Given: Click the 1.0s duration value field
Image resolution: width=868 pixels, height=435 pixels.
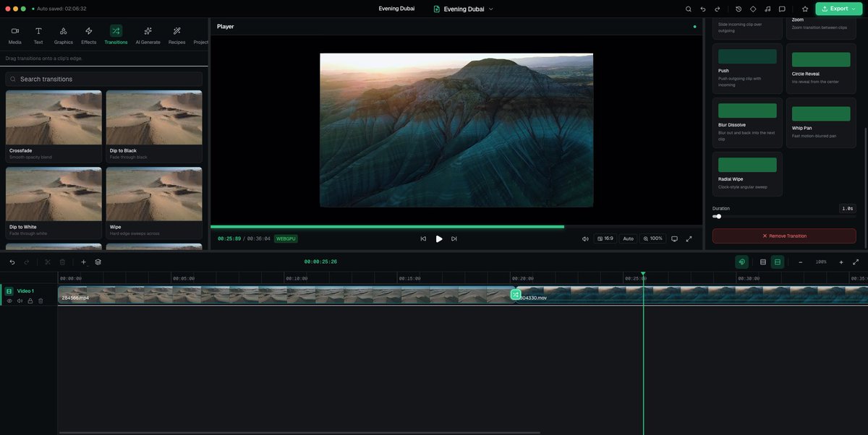Looking at the screenshot, I should click(x=847, y=208).
